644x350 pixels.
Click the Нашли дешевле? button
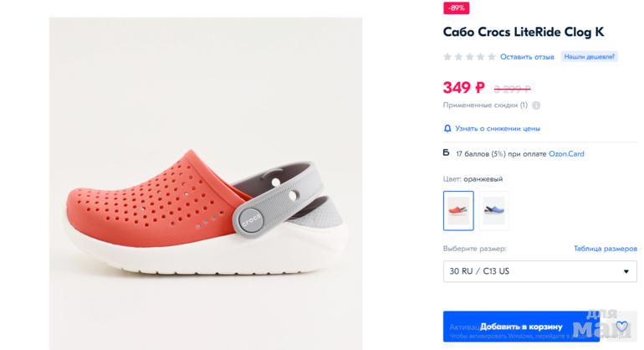click(x=589, y=57)
